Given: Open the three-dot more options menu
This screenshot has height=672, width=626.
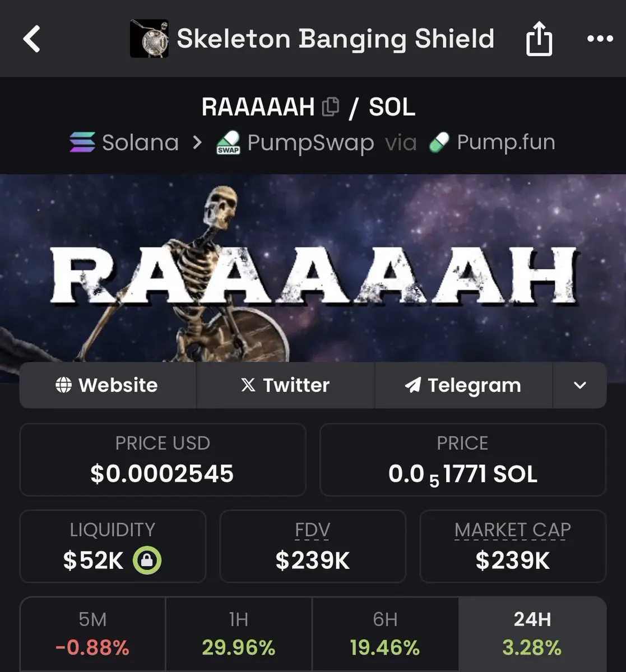Looking at the screenshot, I should 600,39.
